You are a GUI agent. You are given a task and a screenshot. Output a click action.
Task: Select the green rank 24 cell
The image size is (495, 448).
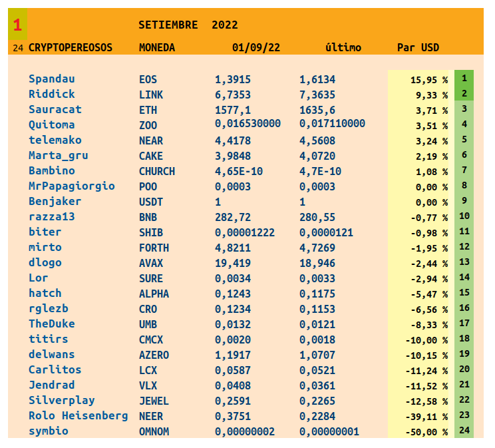464,431
